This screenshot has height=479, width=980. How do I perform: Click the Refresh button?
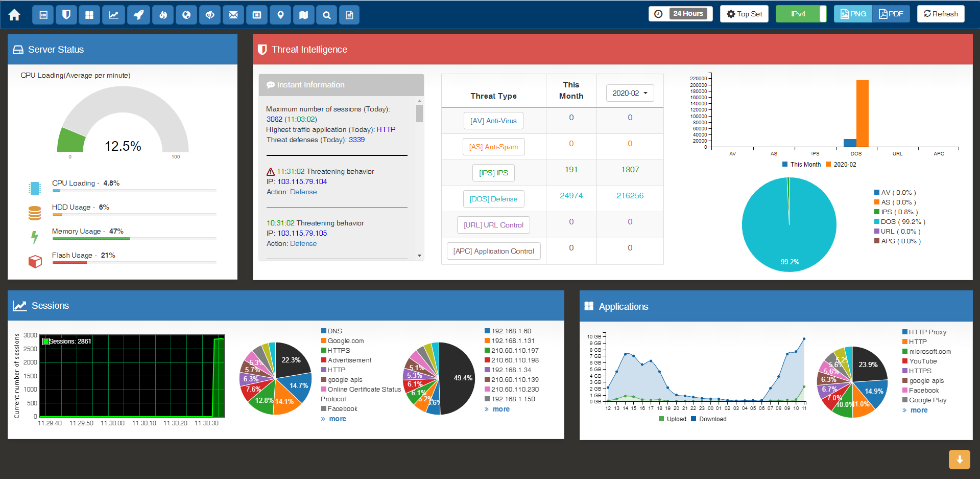(x=940, y=14)
